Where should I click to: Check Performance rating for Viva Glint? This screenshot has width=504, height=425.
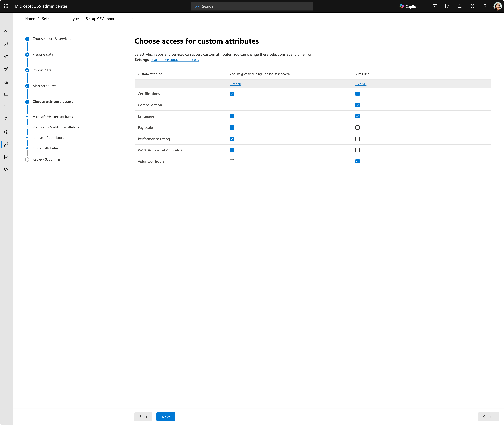tap(357, 139)
